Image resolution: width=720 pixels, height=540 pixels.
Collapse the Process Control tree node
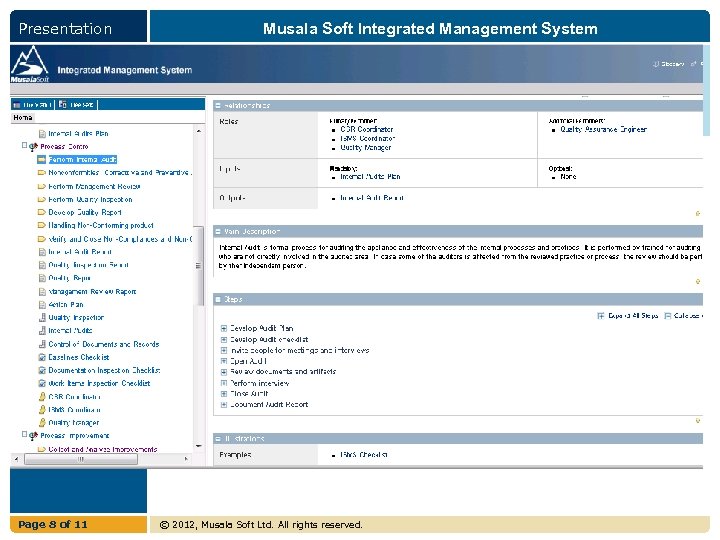click(24, 146)
